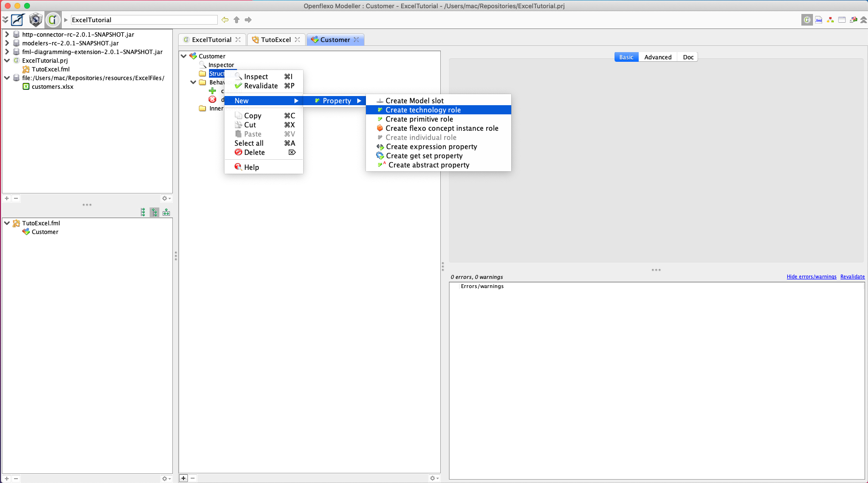Select TutoExcel.fml under ExcelTutorial.prj
This screenshot has width=868, height=483.
(x=51, y=69)
